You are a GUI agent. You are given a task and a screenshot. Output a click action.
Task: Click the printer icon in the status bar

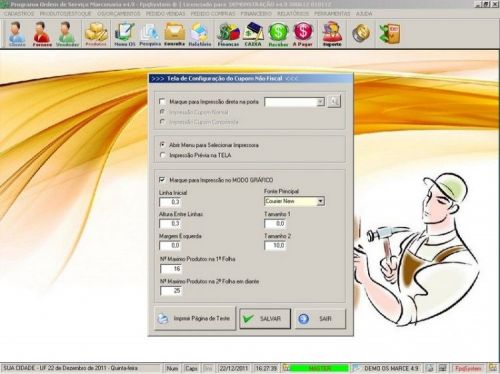point(430,368)
